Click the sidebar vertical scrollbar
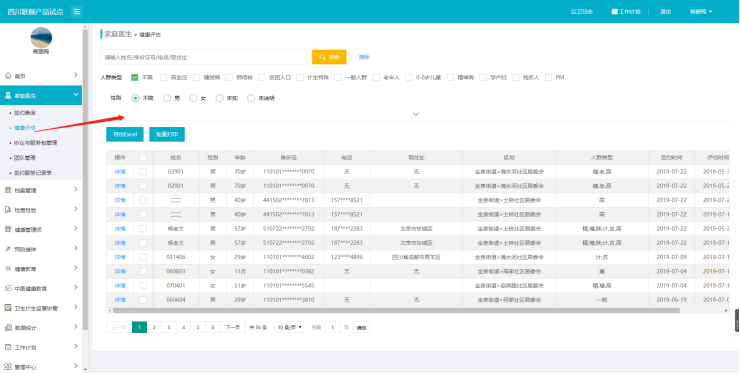Screen dimensions: 740x374 [x=85, y=179]
